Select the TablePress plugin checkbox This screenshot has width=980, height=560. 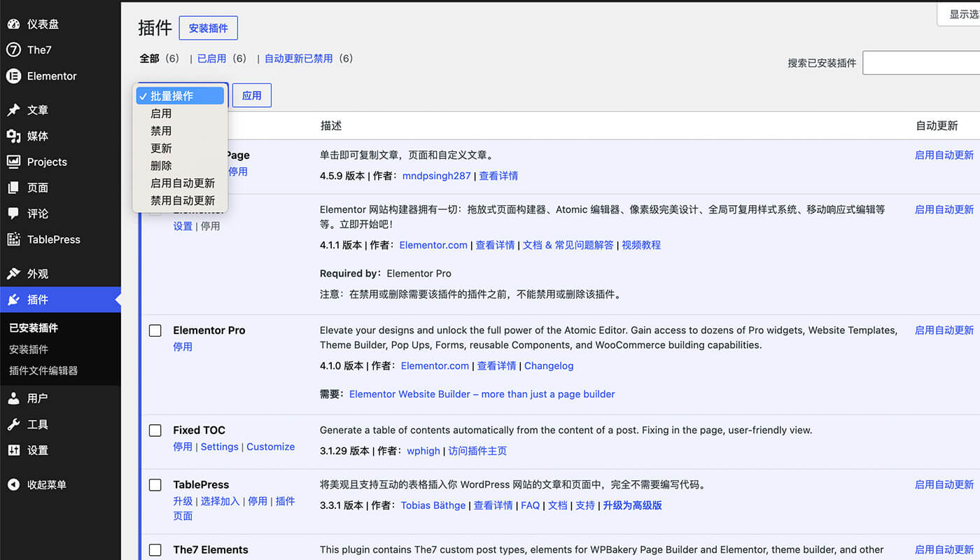click(x=155, y=484)
